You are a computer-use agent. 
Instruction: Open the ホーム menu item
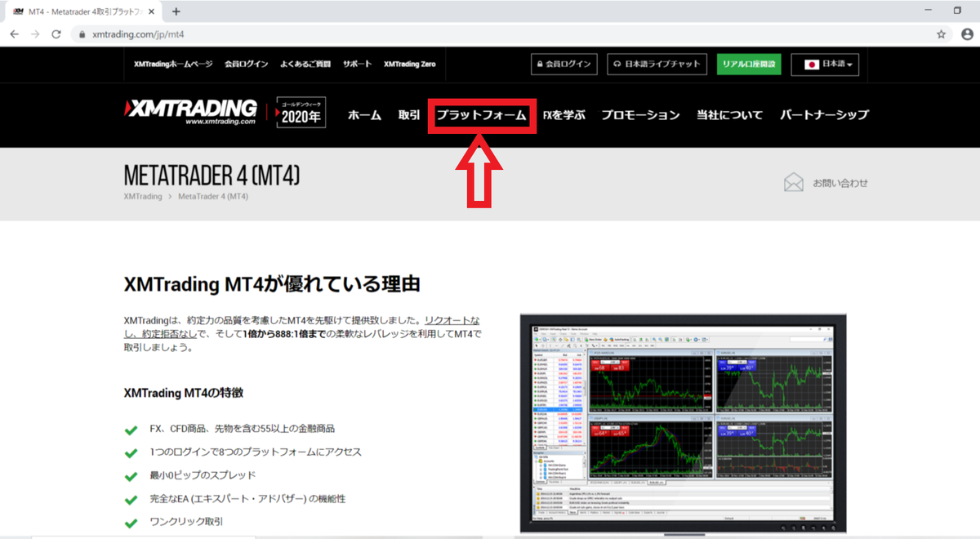[x=364, y=115]
